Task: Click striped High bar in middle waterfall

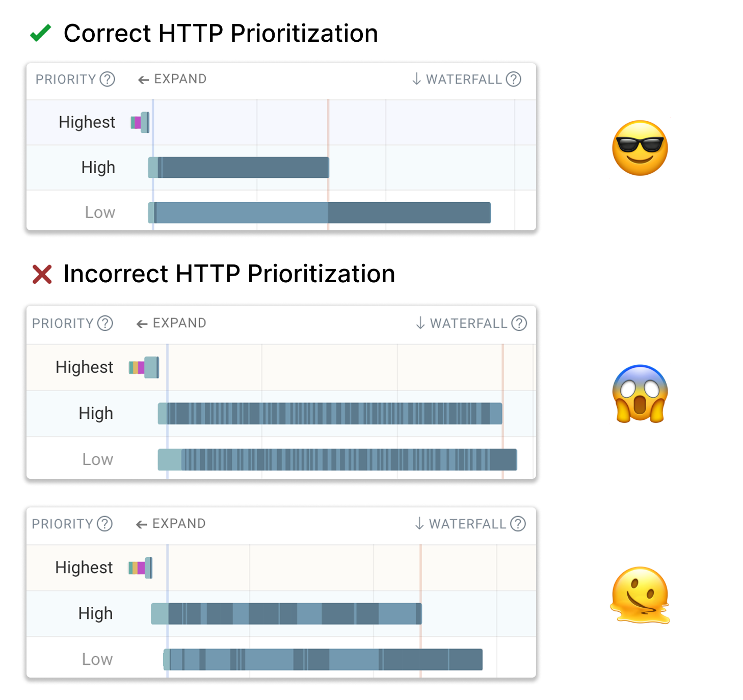Action: tap(330, 414)
